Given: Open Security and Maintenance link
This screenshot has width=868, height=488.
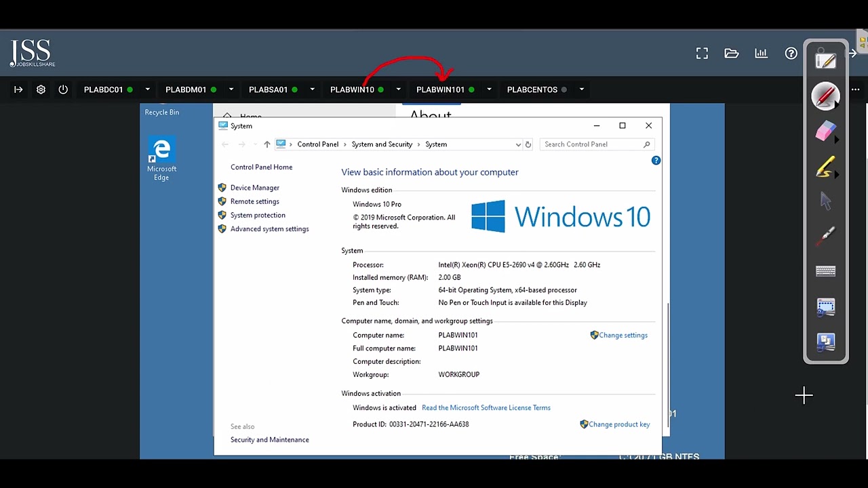Looking at the screenshot, I should tap(270, 440).
